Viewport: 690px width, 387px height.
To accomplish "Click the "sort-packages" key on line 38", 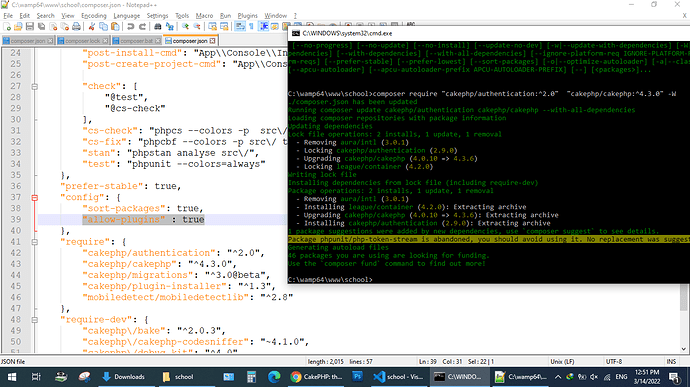I will pos(124,208).
